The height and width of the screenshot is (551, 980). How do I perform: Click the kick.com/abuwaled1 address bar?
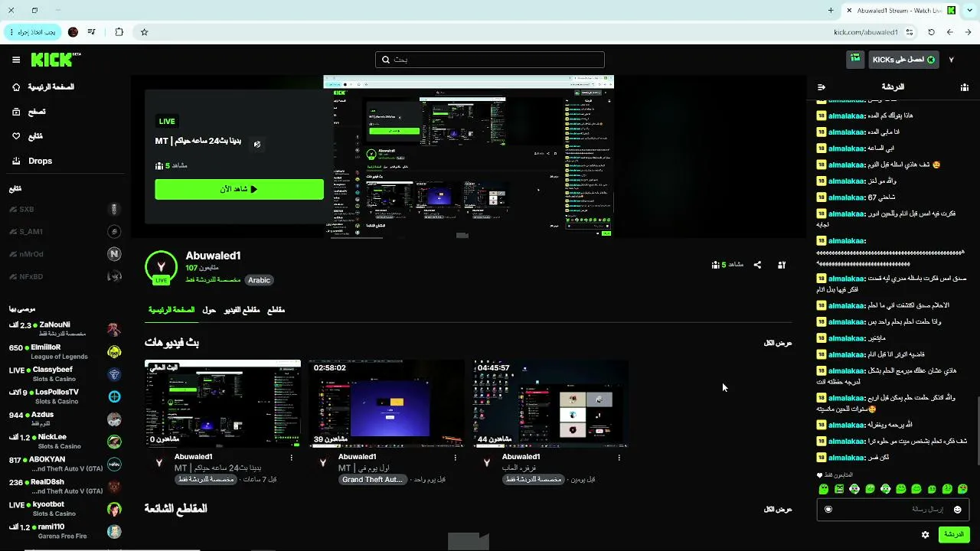click(866, 32)
